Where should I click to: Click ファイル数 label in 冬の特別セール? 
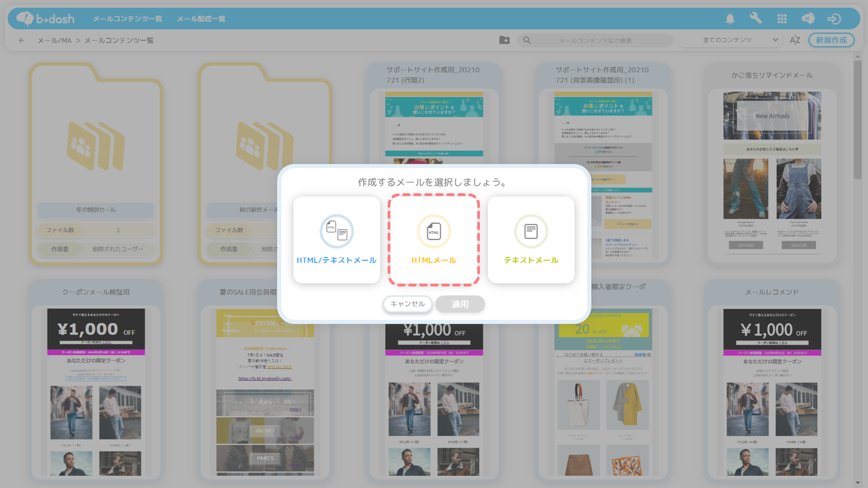[60, 230]
